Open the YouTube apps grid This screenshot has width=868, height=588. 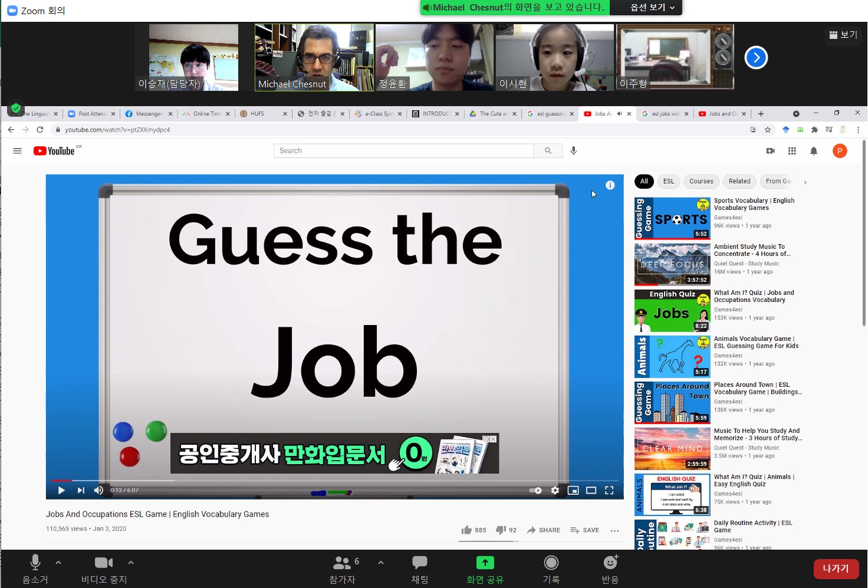792,151
